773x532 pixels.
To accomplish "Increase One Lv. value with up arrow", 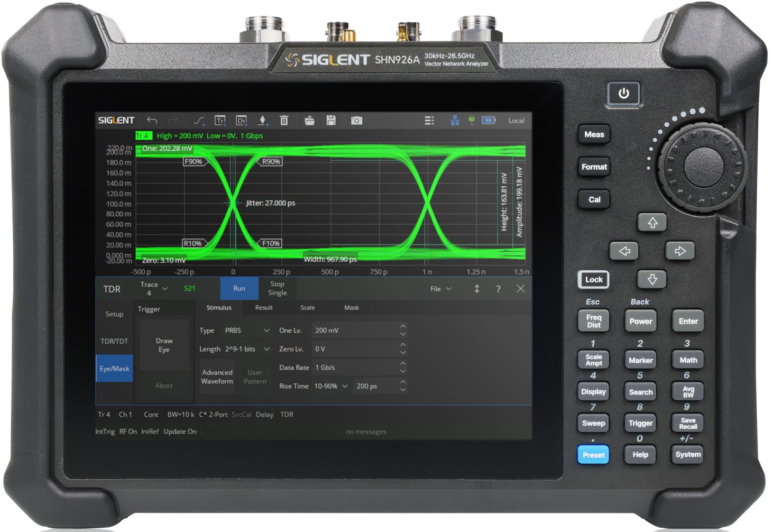I will (403, 326).
